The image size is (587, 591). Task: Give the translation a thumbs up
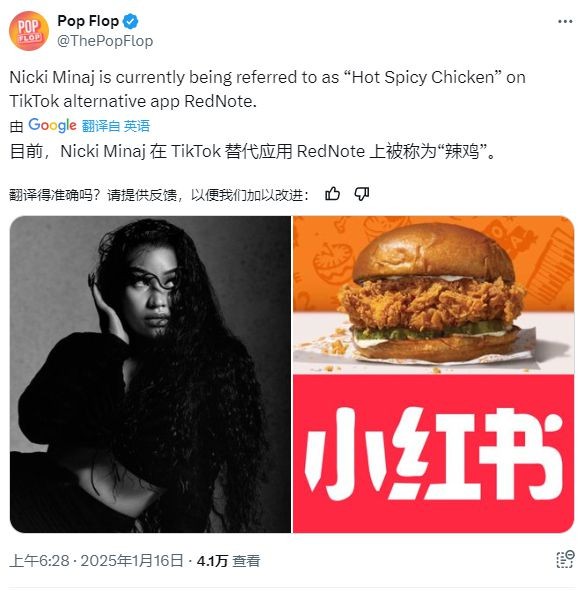click(333, 194)
